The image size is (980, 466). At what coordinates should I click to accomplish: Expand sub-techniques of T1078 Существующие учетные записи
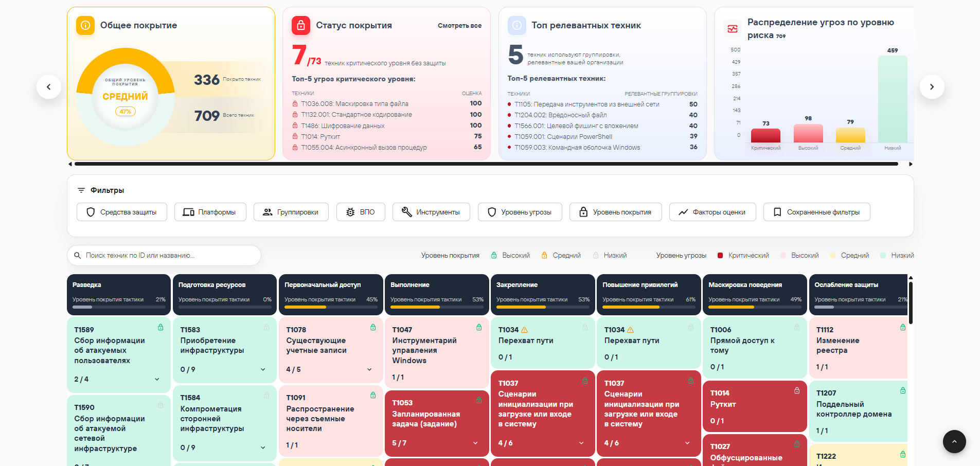pos(369,369)
